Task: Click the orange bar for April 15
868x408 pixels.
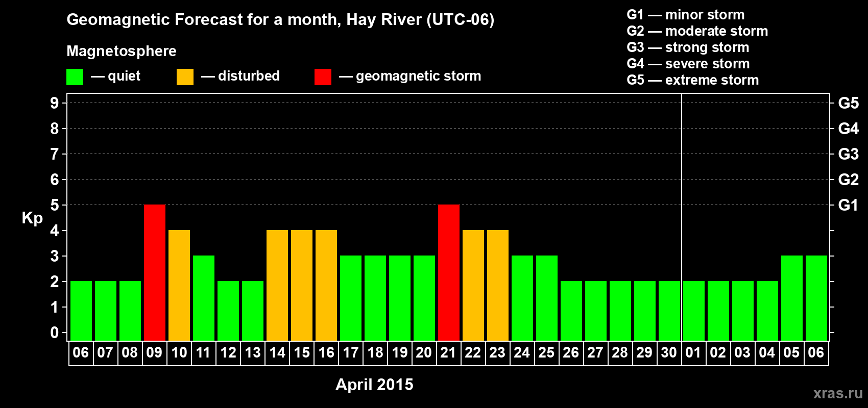Action: click(x=302, y=285)
